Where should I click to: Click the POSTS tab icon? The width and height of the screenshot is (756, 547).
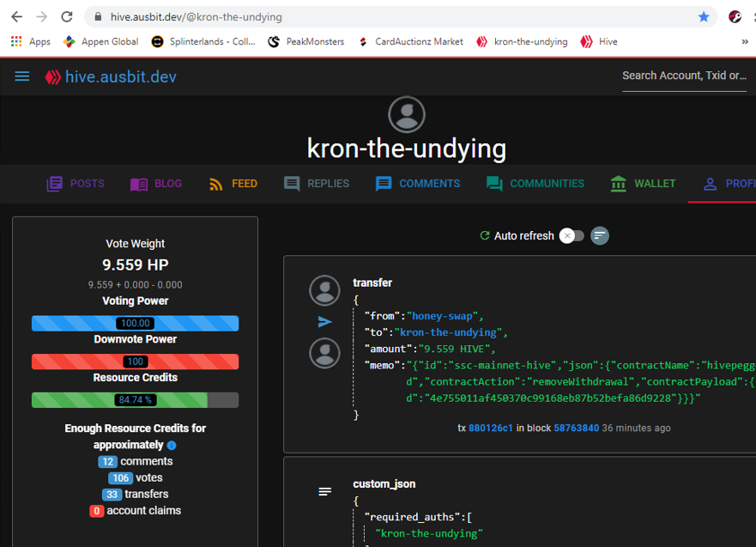coord(54,184)
